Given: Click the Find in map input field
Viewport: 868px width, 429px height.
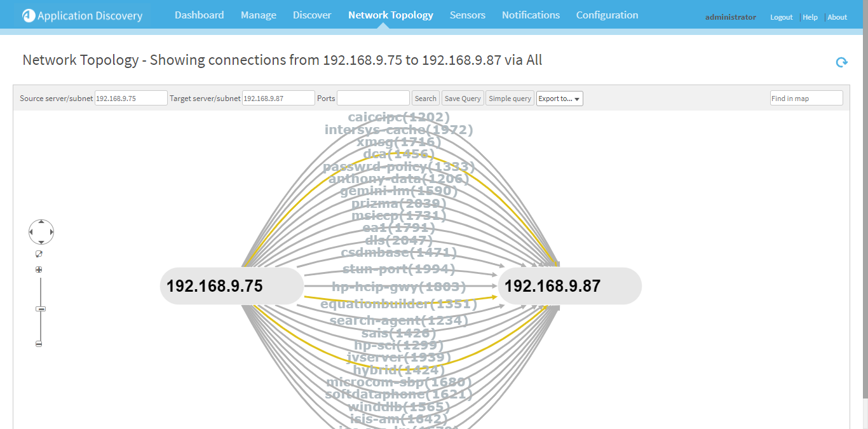Looking at the screenshot, I should pyautogui.click(x=806, y=98).
